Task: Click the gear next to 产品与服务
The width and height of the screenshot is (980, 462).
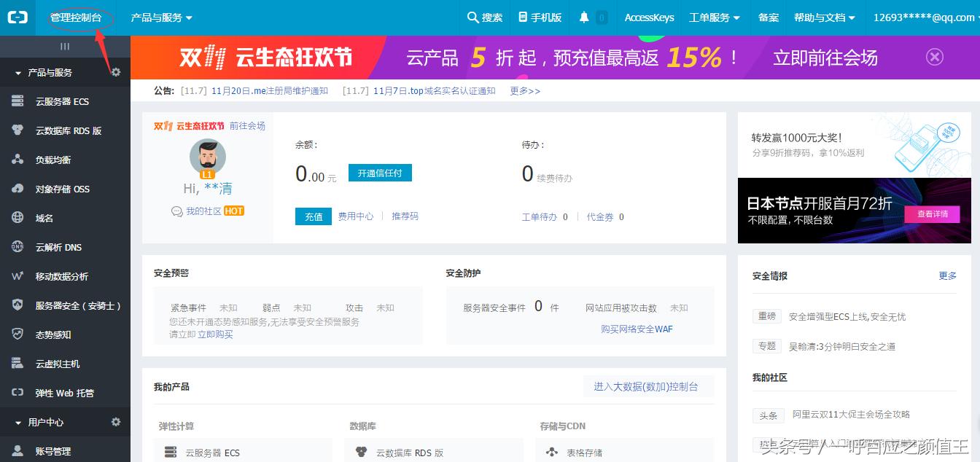Action: [115, 72]
